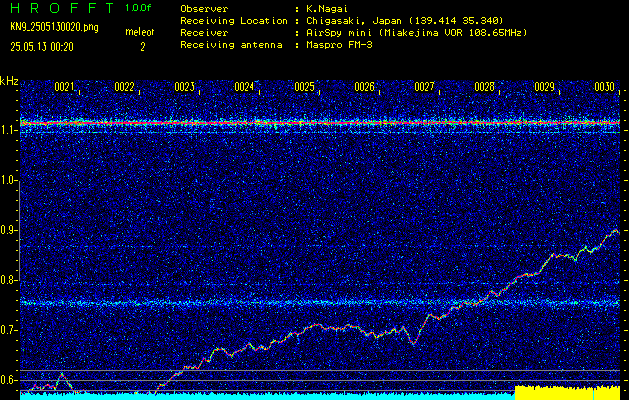
Task: Click the Observer name K.Nagai
Action: coord(327,9)
